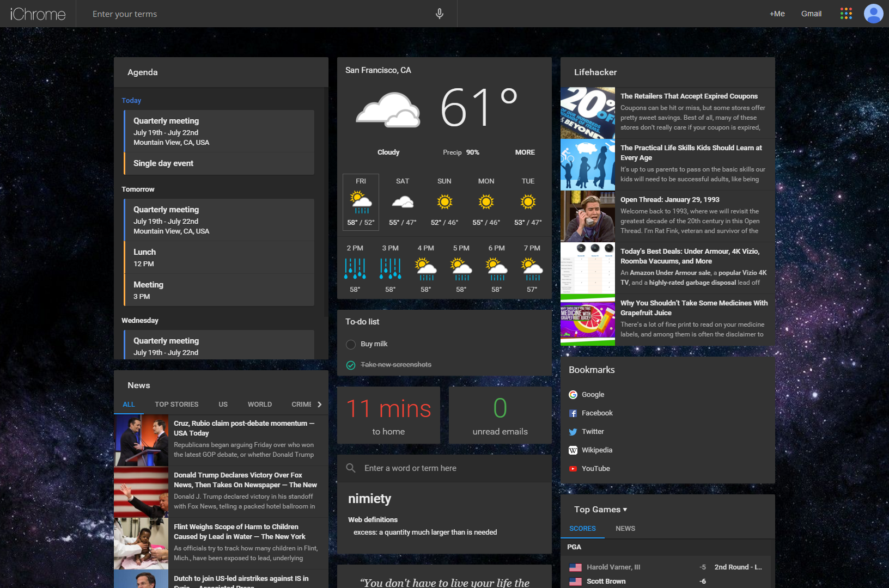Open the Life Skills Kids article thumbnail
The image size is (889, 588).
(588, 164)
